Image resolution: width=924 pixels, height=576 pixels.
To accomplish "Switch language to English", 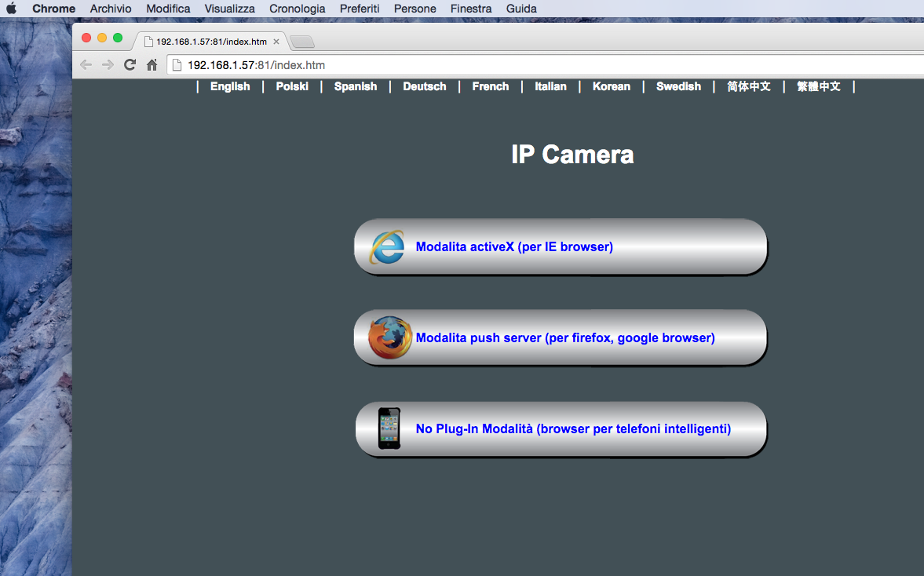I will tap(229, 86).
